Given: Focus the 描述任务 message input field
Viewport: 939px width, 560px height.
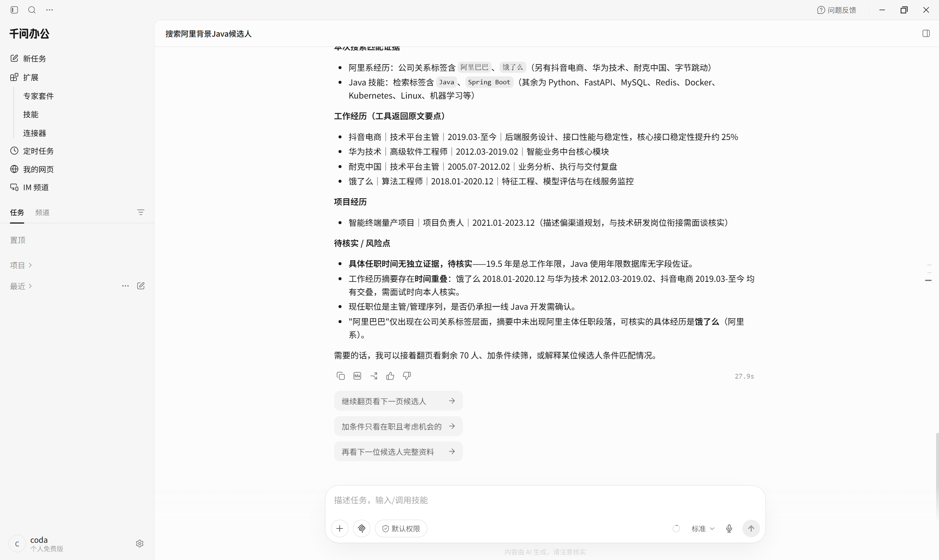Looking at the screenshot, I should 545,500.
